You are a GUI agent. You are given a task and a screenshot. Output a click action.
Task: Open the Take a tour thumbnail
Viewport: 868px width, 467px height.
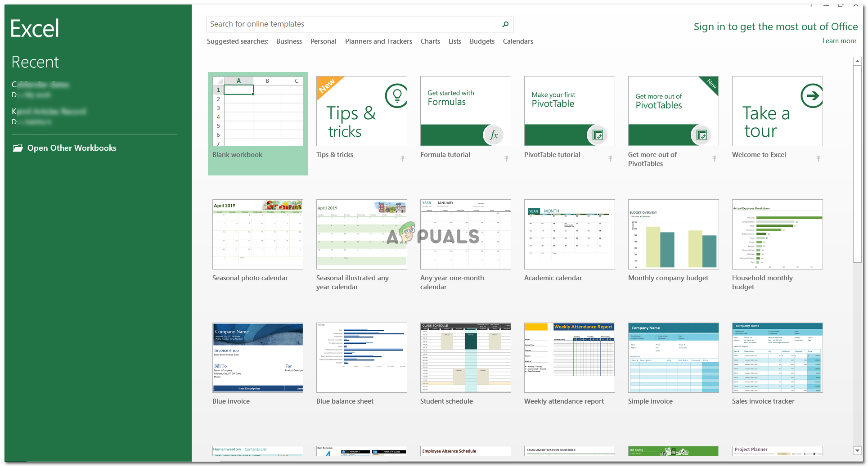(778, 111)
